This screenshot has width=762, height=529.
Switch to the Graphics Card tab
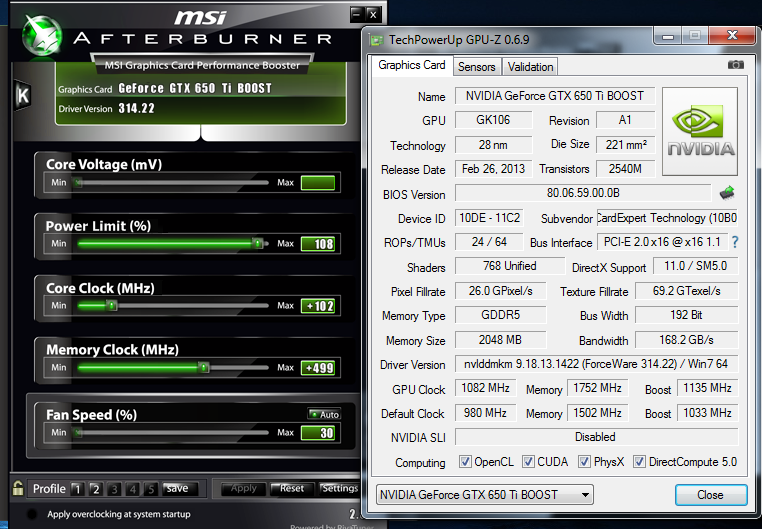point(412,65)
